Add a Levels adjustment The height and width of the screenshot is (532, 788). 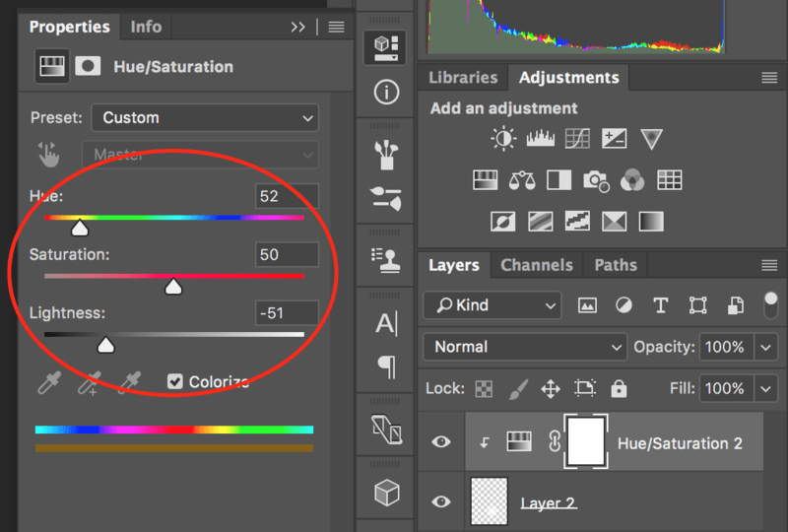coord(540,138)
